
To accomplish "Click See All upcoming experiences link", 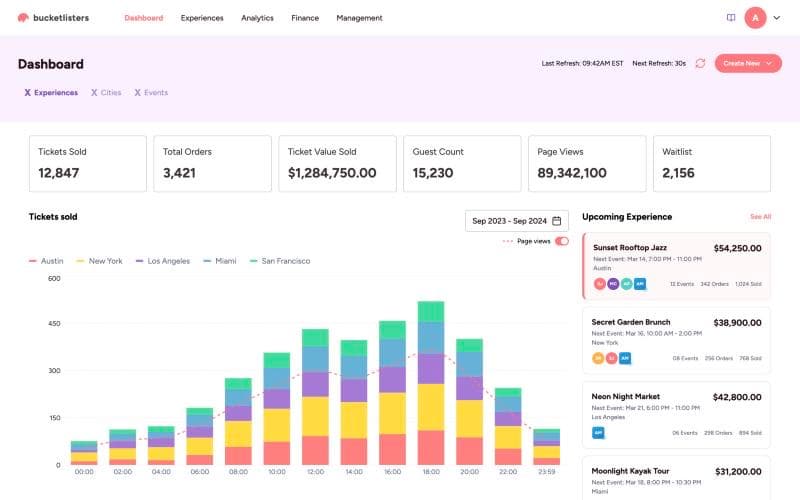I will click(760, 217).
